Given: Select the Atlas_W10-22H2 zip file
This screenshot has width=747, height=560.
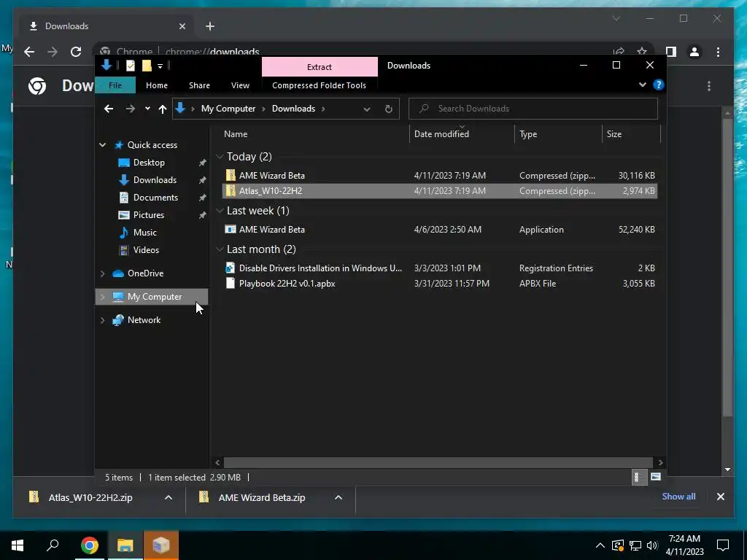Looking at the screenshot, I should pos(440,191).
